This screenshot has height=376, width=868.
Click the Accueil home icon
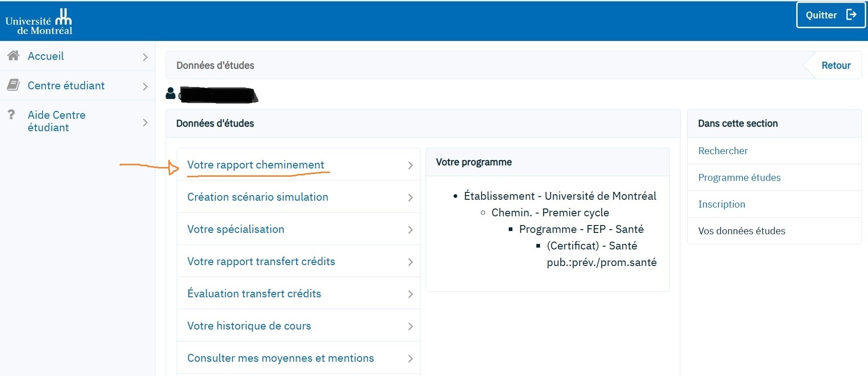tap(13, 56)
